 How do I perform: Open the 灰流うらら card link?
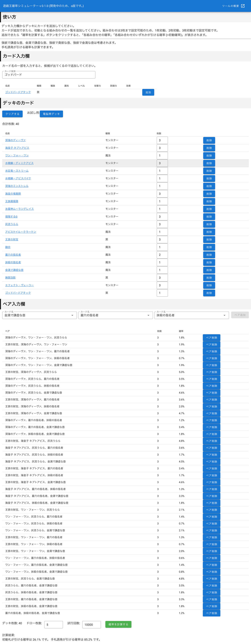tap(12, 224)
